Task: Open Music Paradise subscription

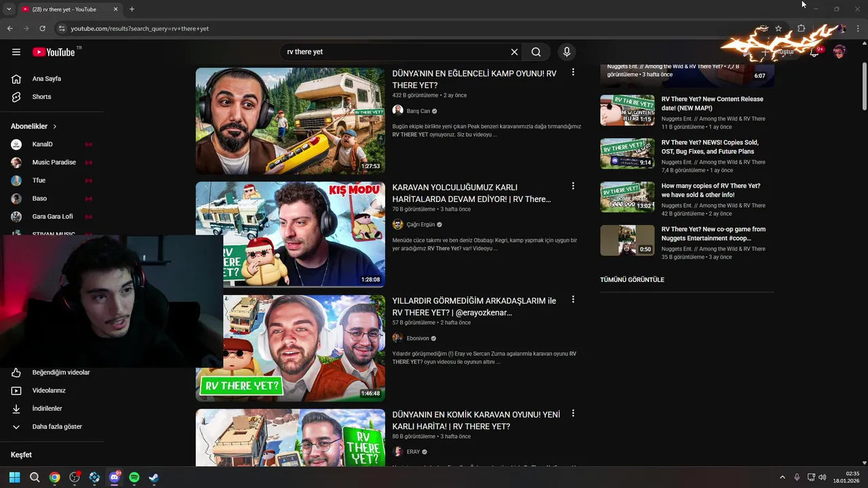Action: (54, 163)
